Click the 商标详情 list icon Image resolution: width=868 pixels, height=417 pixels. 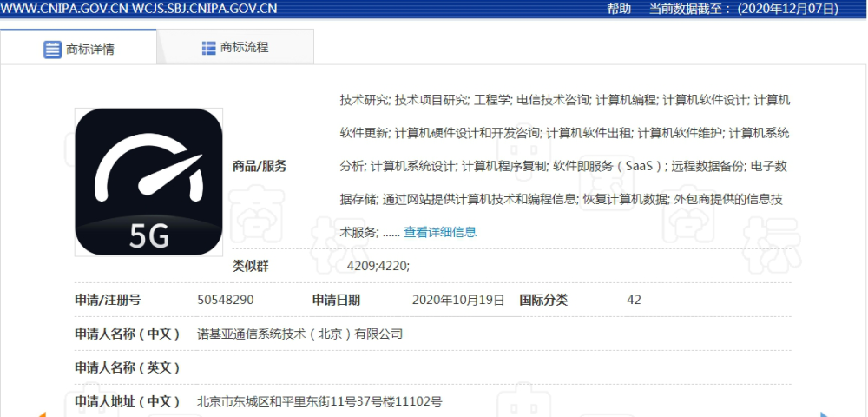(53, 50)
